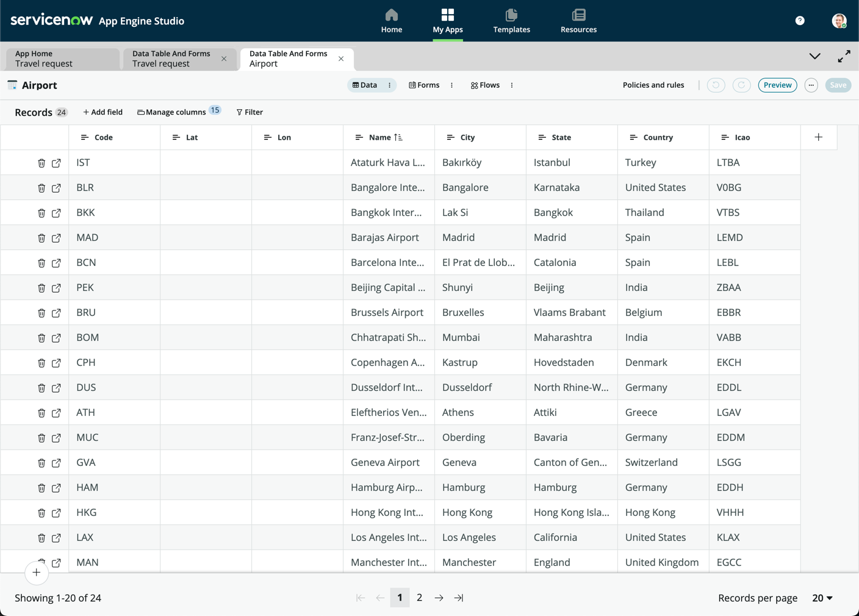Change records per page dropdown
Viewport: 859px width, 616px height.
(x=822, y=598)
